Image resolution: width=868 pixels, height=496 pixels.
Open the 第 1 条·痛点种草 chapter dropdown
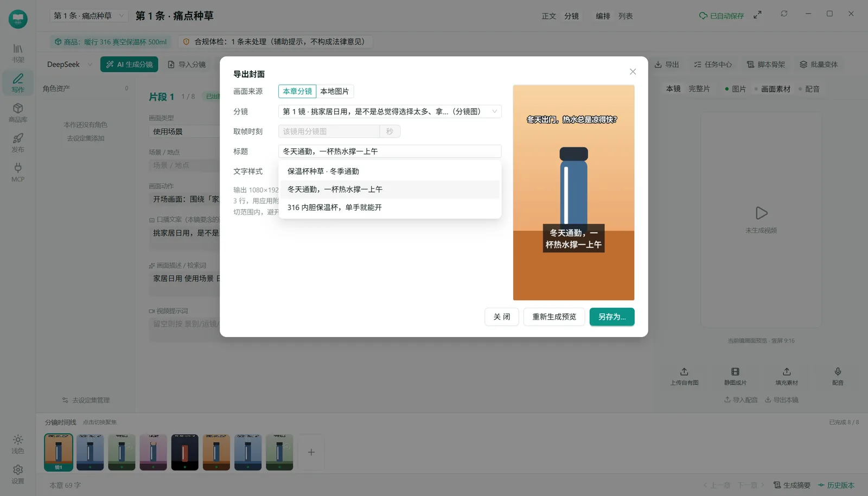point(89,16)
